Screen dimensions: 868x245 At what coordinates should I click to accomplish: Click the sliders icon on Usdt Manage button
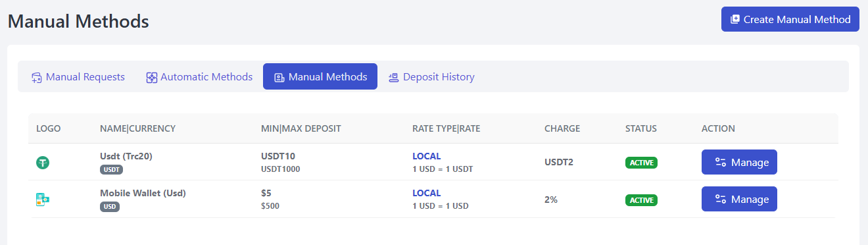point(720,163)
